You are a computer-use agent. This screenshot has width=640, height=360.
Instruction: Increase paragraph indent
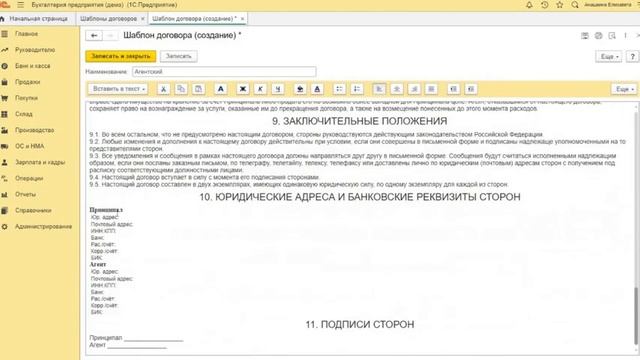pos(453,89)
